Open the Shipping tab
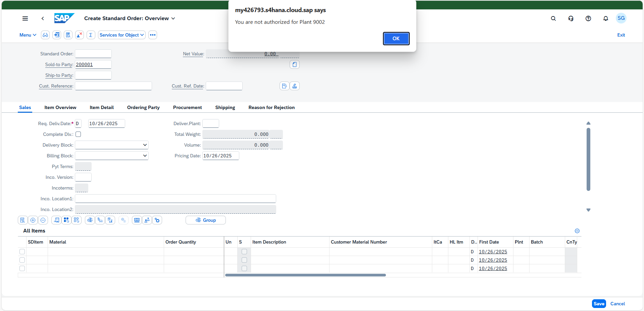 [x=225, y=107]
